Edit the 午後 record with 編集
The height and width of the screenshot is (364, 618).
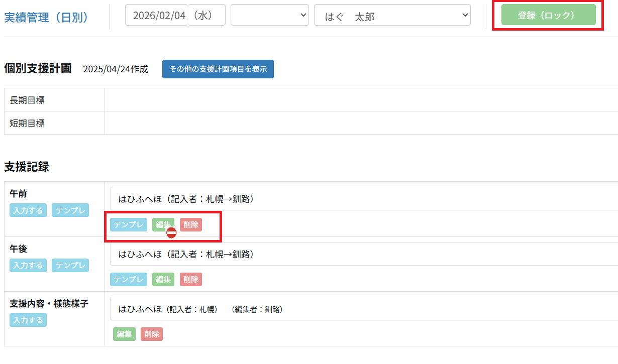(x=163, y=280)
